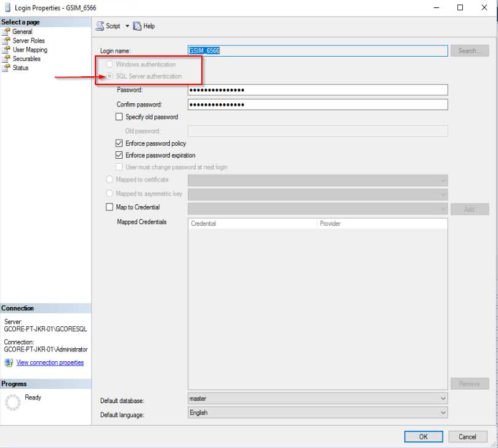Image resolution: width=498 pixels, height=448 pixels.
Task: Uncheck Enforce password expiration
Action: coord(119,156)
